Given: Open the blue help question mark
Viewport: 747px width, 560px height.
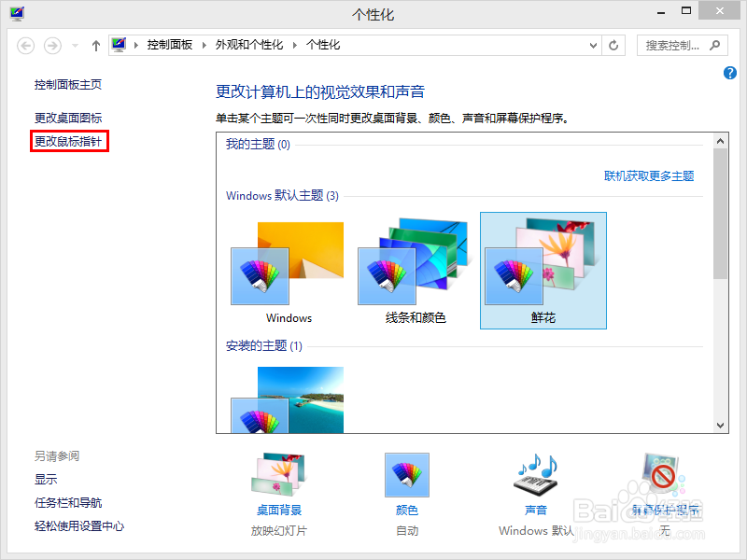Looking at the screenshot, I should 730,73.
